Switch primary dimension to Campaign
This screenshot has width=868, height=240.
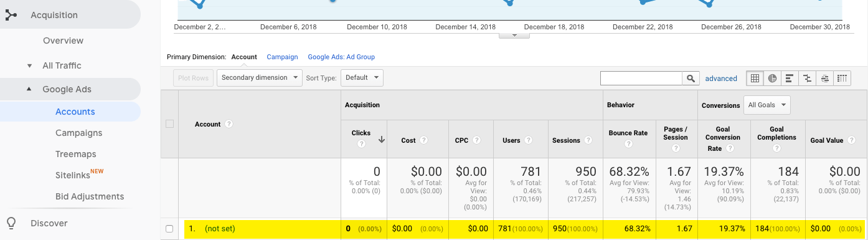pos(282,57)
